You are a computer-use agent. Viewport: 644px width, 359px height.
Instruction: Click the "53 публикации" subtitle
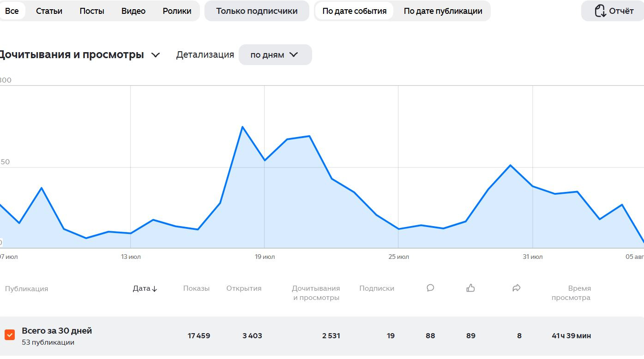[48, 342]
